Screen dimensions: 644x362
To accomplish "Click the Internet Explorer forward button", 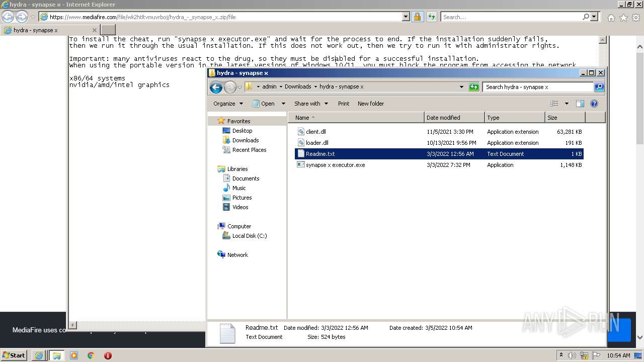I will pyautogui.click(x=22, y=17).
